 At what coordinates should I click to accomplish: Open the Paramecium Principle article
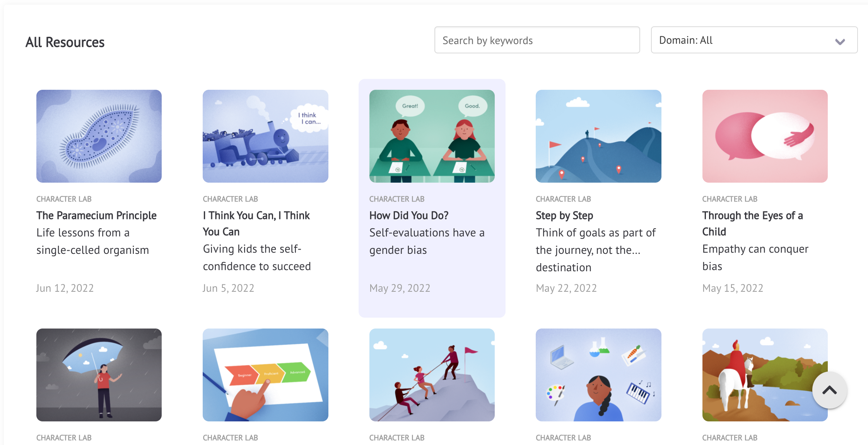click(x=96, y=216)
